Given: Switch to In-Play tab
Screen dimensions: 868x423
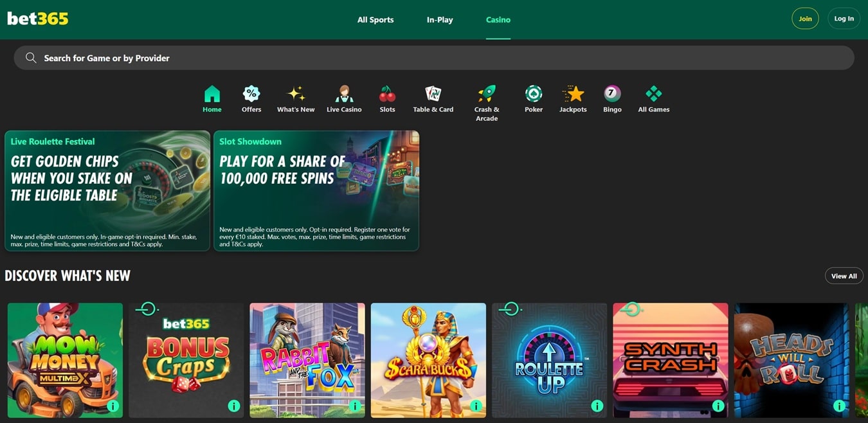Looking at the screenshot, I should (440, 19).
